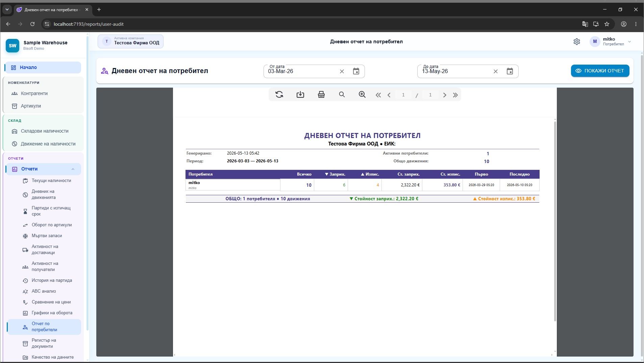
Task: Click the refresh report icon in viewer toolbar
Action: pos(279,95)
